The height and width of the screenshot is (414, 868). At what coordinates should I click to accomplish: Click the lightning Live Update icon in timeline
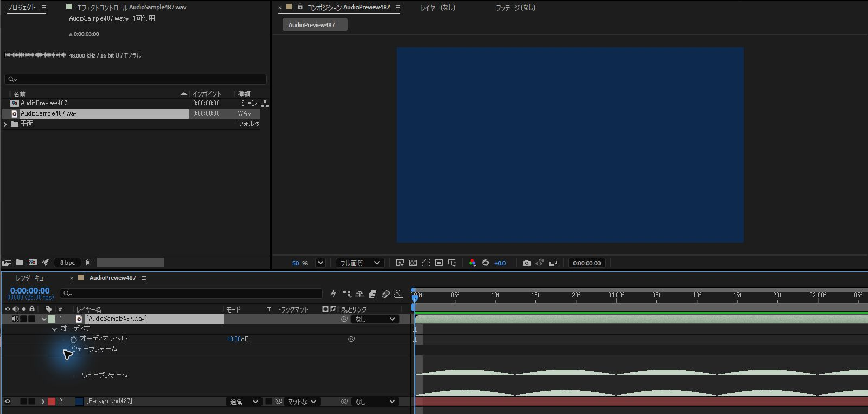click(x=333, y=294)
